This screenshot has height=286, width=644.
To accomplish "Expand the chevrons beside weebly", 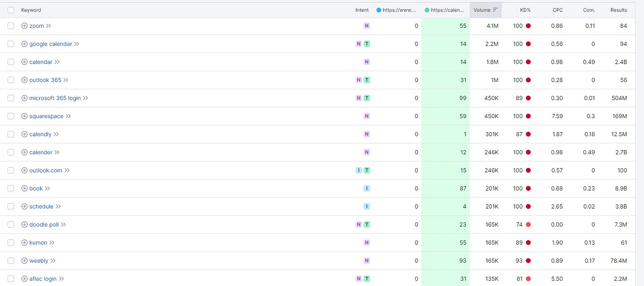I will coord(53,261).
